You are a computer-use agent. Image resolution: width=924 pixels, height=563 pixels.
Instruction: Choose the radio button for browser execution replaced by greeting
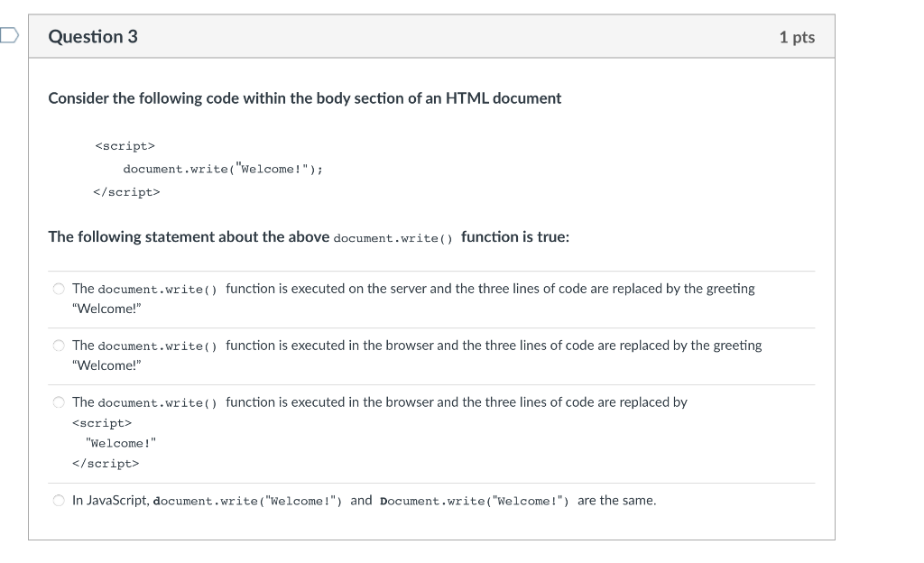59,346
